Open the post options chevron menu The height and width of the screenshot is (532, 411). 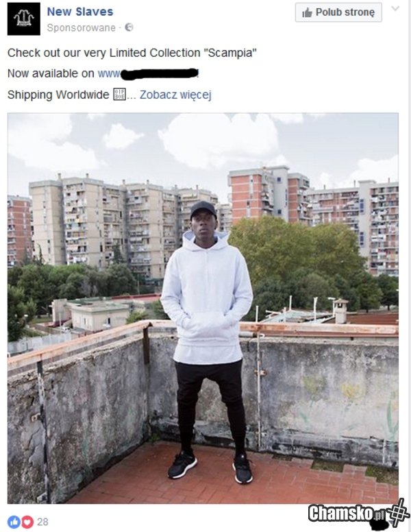click(x=395, y=8)
